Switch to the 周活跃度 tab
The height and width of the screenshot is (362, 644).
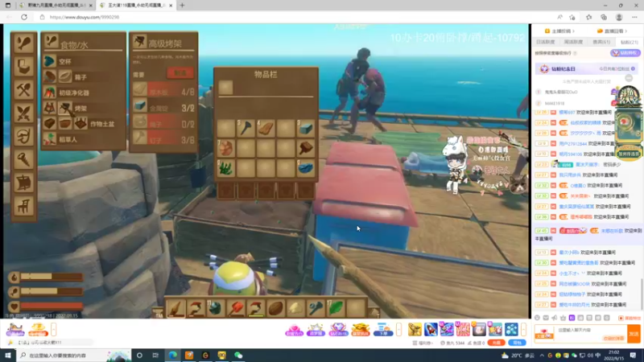click(x=573, y=42)
